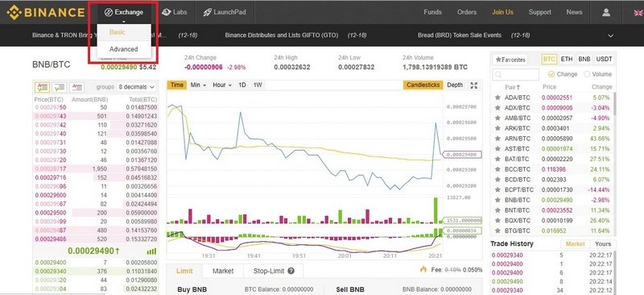
Task: Open the Labs menu item
Action: click(x=175, y=12)
